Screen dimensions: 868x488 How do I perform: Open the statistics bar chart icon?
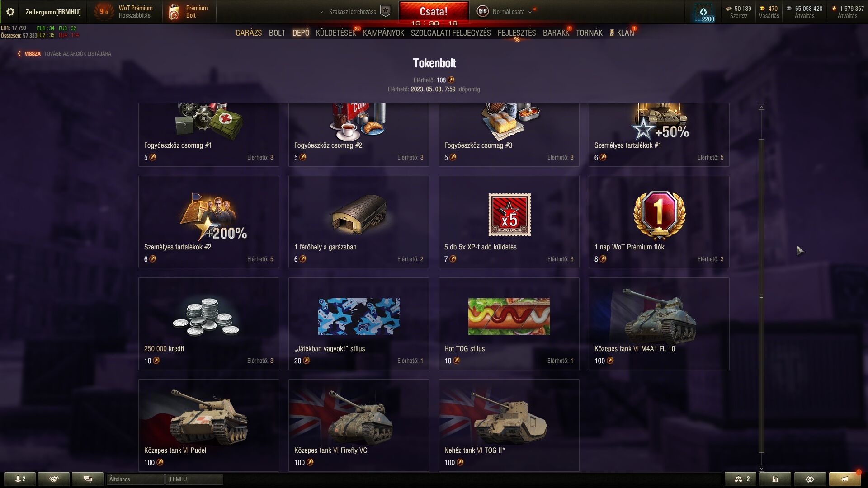pyautogui.click(x=775, y=479)
